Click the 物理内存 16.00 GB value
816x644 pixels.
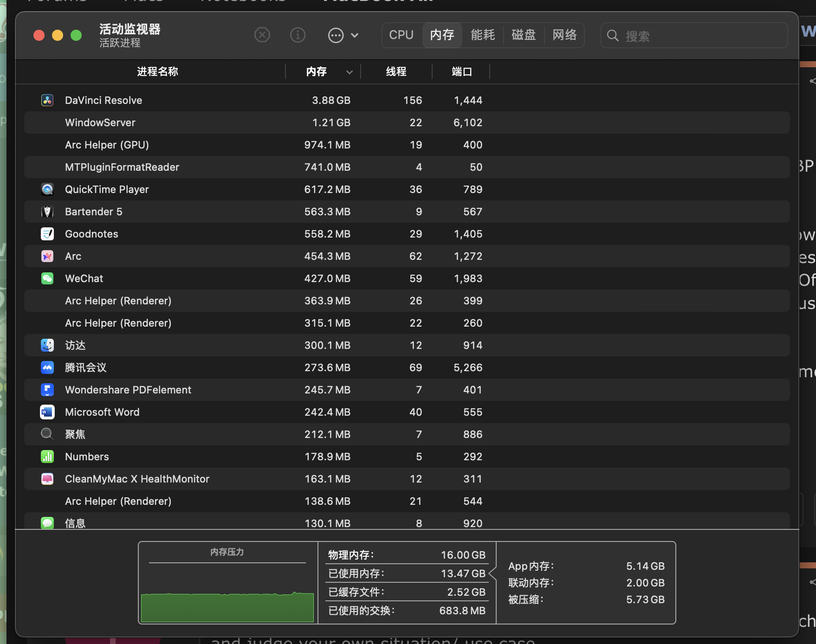(x=463, y=555)
